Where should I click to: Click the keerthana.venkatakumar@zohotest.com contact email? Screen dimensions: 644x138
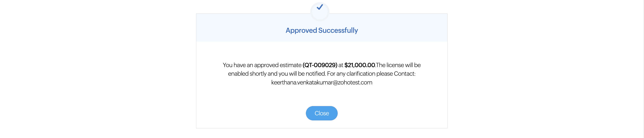pos(322,82)
